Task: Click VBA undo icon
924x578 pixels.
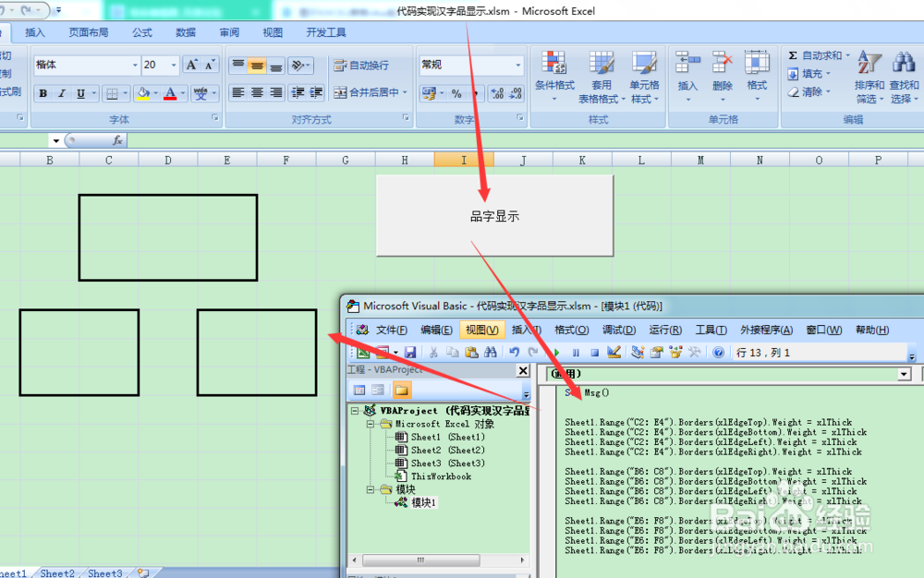Action: (514, 352)
